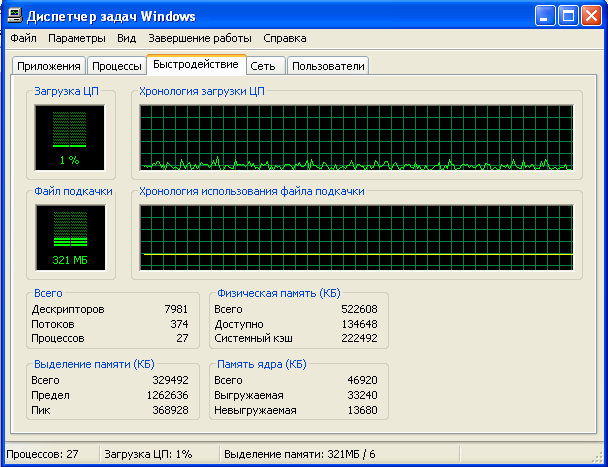Click the Процессов value 27 in Всего group
This screenshot has width=608, height=467.
(182, 338)
